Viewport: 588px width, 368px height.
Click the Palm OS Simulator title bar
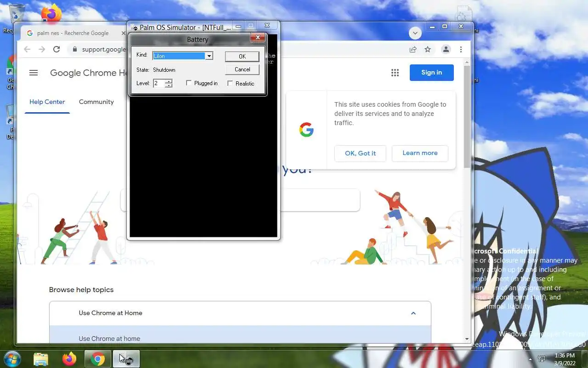185,27
